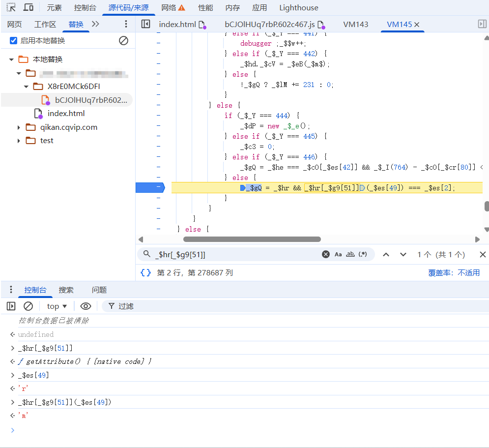This screenshot has width=489, height=448.
Task: Click the clear overrides configuration icon
Action: tap(123, 41)
